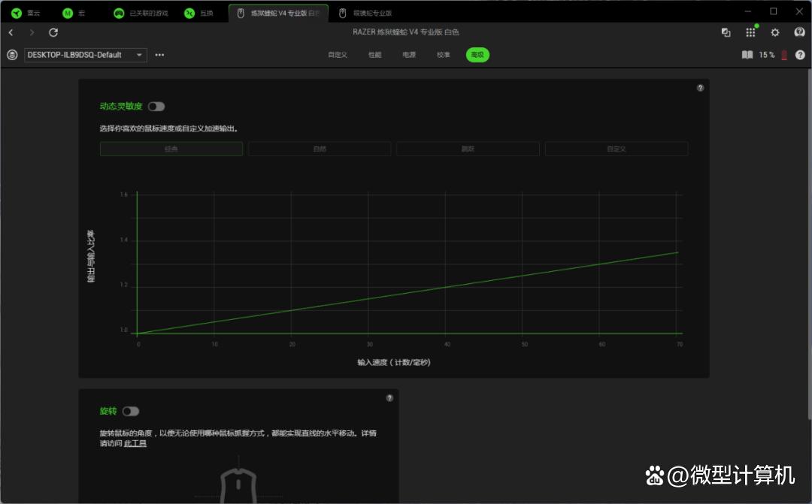The height and width of the screenshot is (504, 812).
Task: Enable the 动态灵敏度 toggle
Action: click(156, 107)
